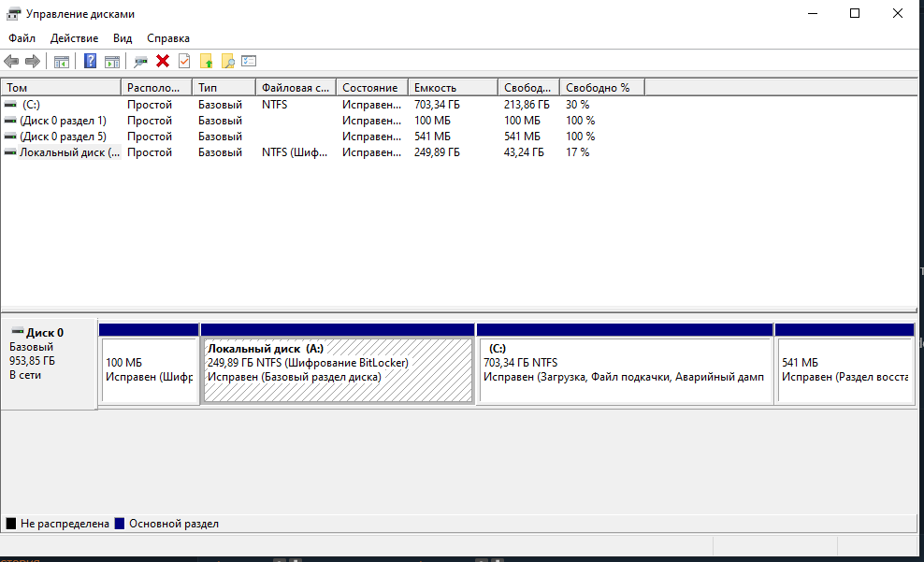Click the Диск 0 disk label panel
924x562 pixels.
pos(49,364)
